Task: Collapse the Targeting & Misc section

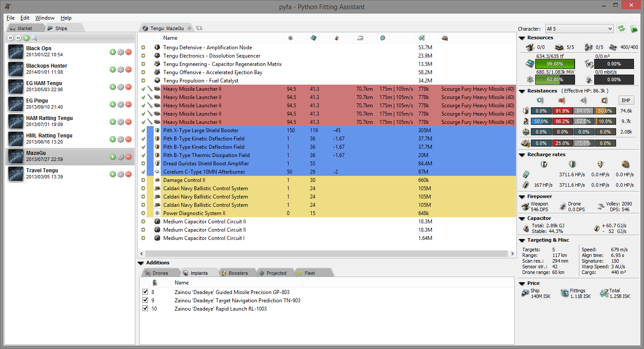Action: tap(522, 240)
